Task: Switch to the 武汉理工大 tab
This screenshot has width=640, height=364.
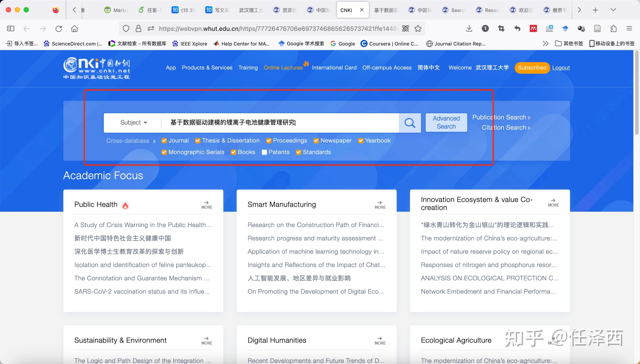Action: click(251, 10)
